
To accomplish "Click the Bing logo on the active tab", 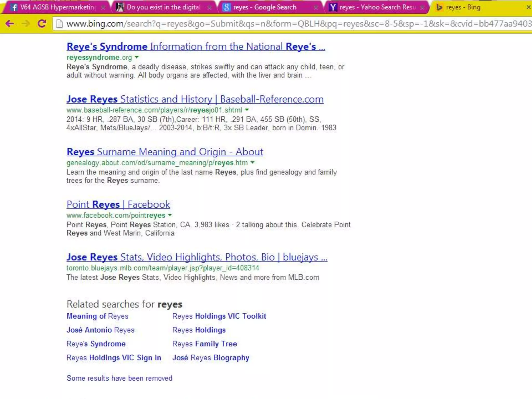I will coord(439,7).
